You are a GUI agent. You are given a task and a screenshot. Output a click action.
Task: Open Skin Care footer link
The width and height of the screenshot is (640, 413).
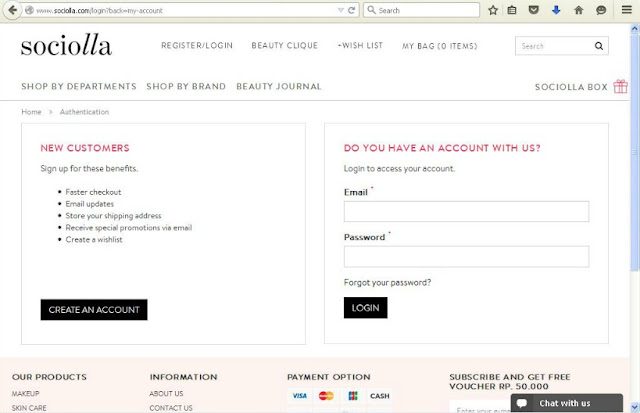[29, 408]
